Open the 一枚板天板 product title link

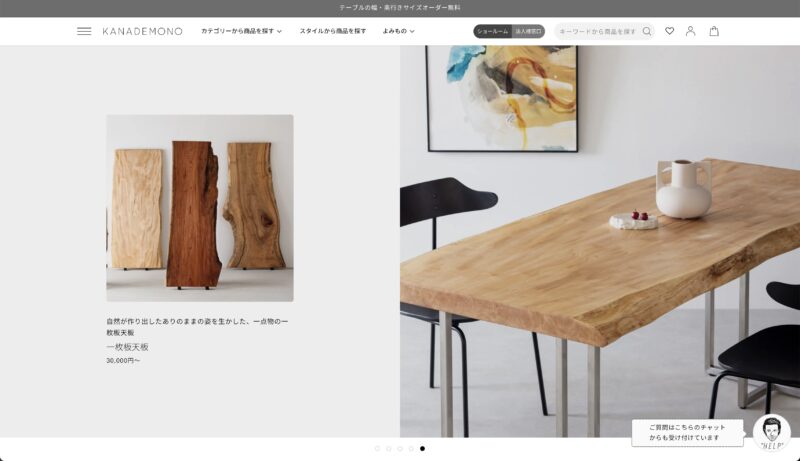click(x=127, y=347)
